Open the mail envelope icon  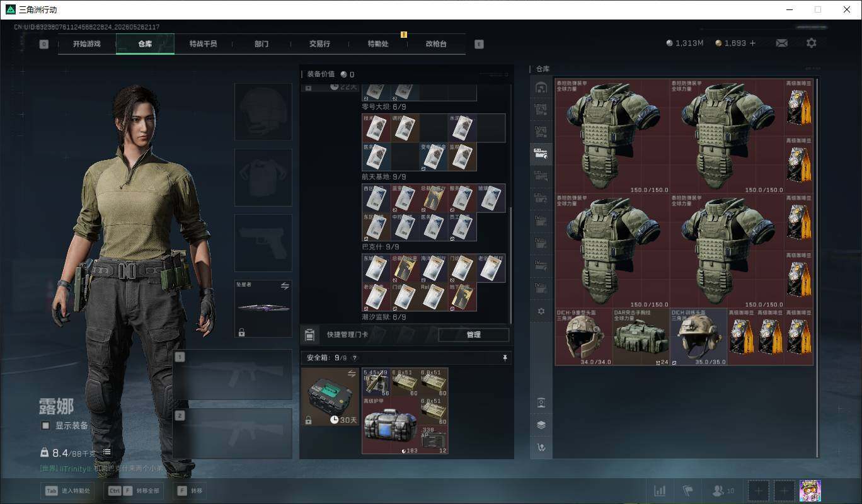[x=781, y=43]
